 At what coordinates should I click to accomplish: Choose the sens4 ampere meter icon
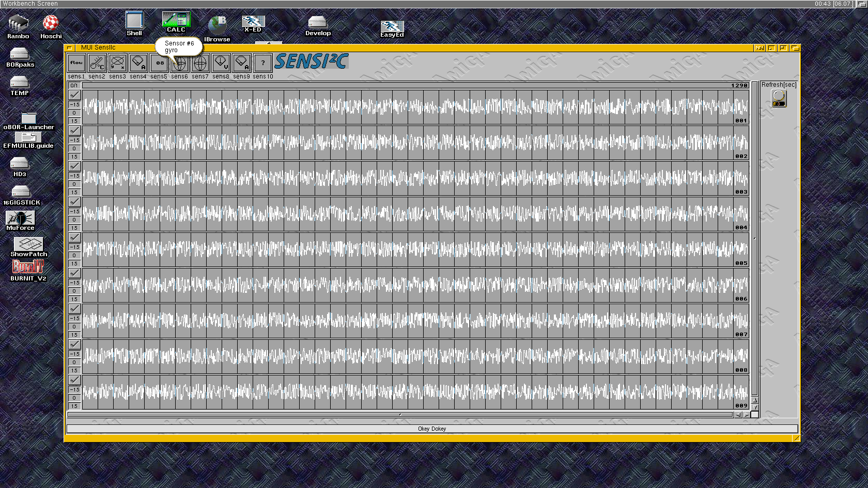coord(138,63)
